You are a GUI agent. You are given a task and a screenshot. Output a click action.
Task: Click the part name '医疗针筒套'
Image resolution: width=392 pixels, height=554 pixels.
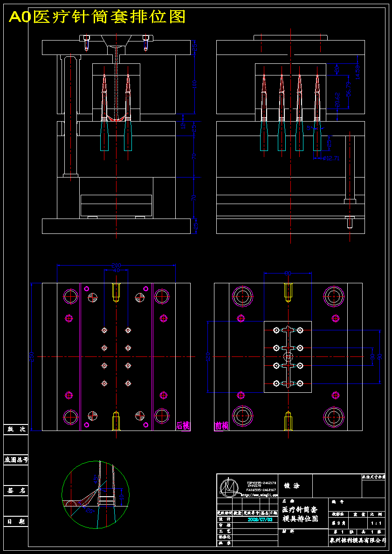pyautogui.click(x=300, y=509)
